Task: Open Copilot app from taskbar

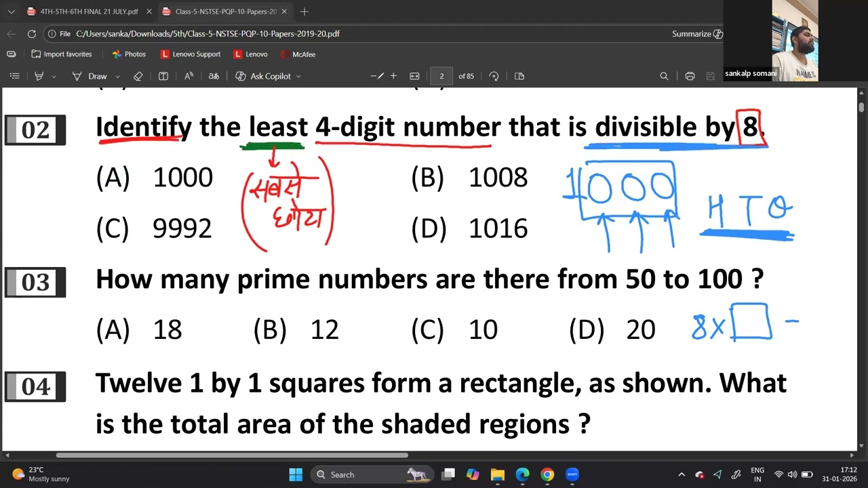Action: (x=473, y=474)
